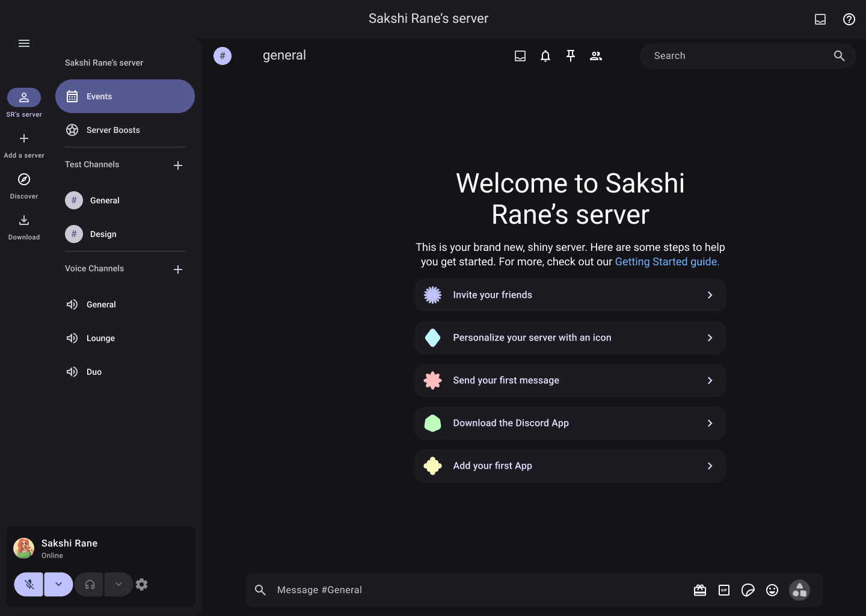This screenshot has height=616, width=866.
Task: Click Download the Discord App card
Action: click(570, 423)
